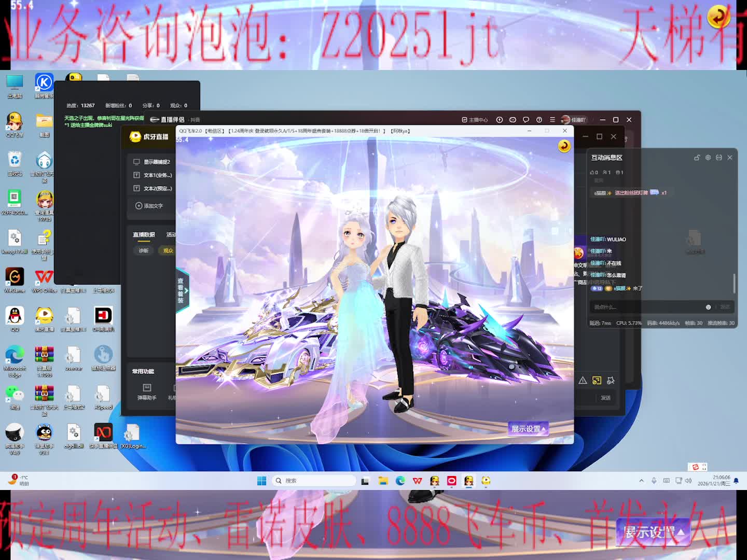This screenshot has height=560, width=747.
Task: Open the 主播中心 anchor center
Action: click(475, 120)
